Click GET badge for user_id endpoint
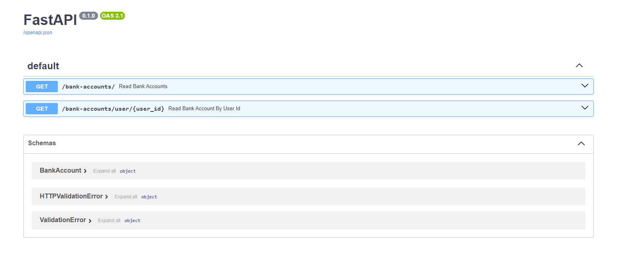 click(x=42, y=109)
